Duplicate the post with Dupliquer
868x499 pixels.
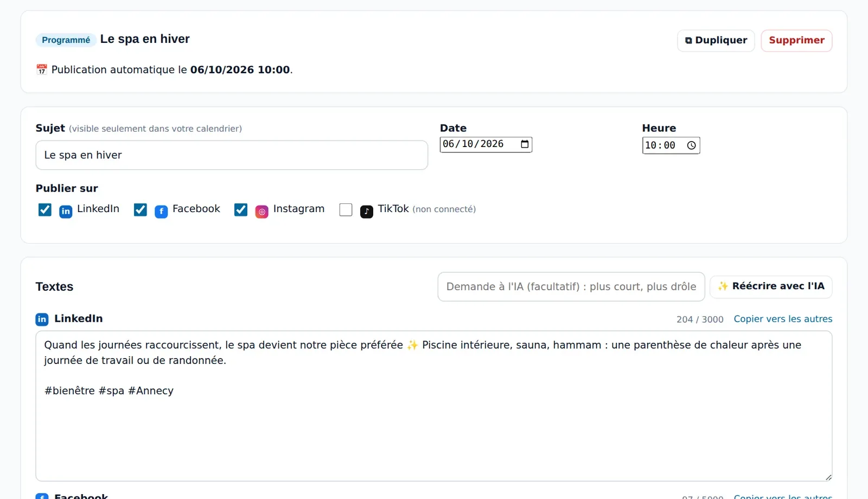tap(716, 41)
